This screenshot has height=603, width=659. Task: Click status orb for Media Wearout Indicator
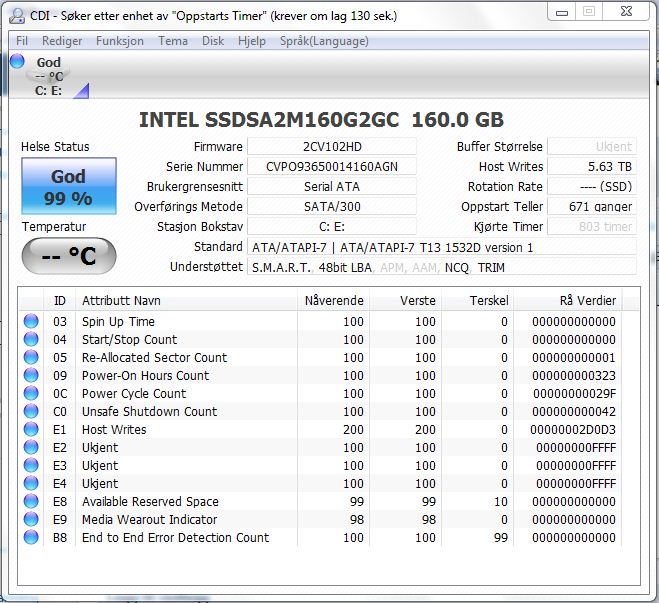point(31,519)
